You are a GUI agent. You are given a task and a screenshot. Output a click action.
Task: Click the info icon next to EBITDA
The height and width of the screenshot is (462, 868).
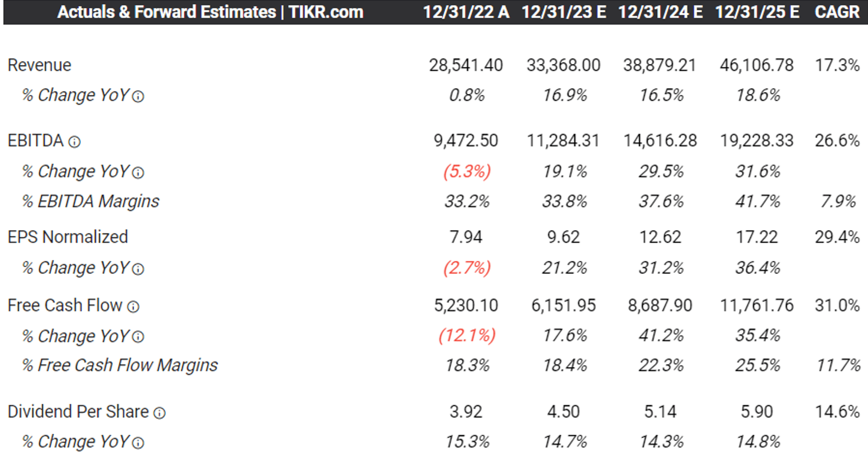tap(75, 142)
